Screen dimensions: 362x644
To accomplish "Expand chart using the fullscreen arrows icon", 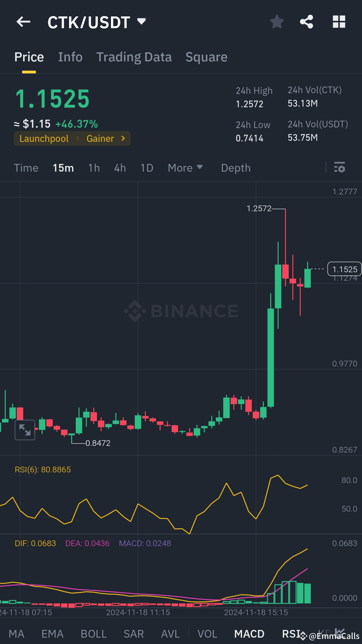I will click(x=25, y=429).
